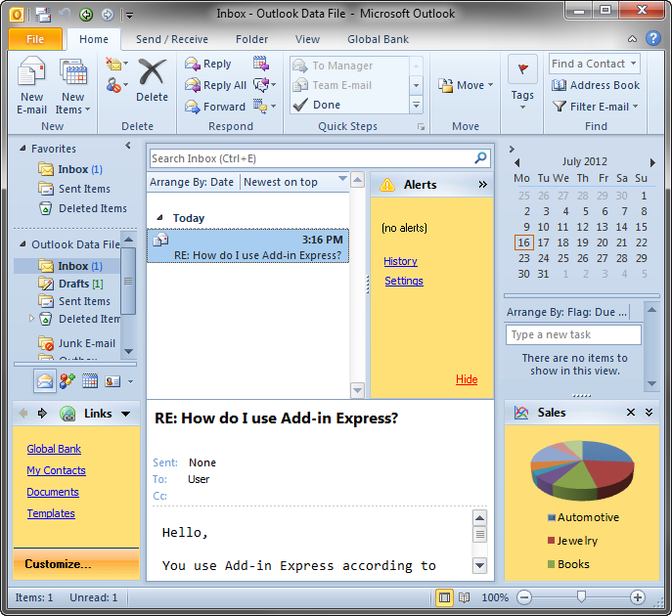Click Reply All in the ribbon
672x616 pixels.
tap(215, 85)
